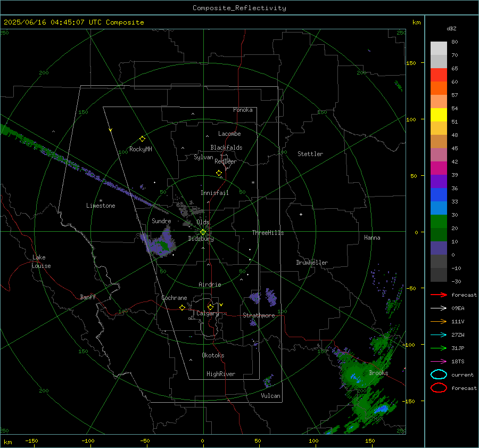Viewport: 479px width, 448px height.
Task: Click the Sundre label
Action: click(x=161, y=221)
